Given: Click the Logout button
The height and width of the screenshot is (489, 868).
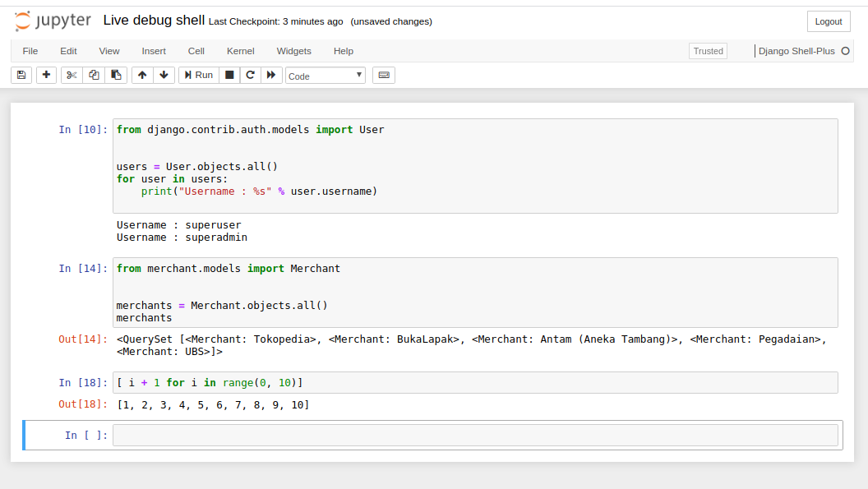Looking at the screenshot, I should pos(829,21).
